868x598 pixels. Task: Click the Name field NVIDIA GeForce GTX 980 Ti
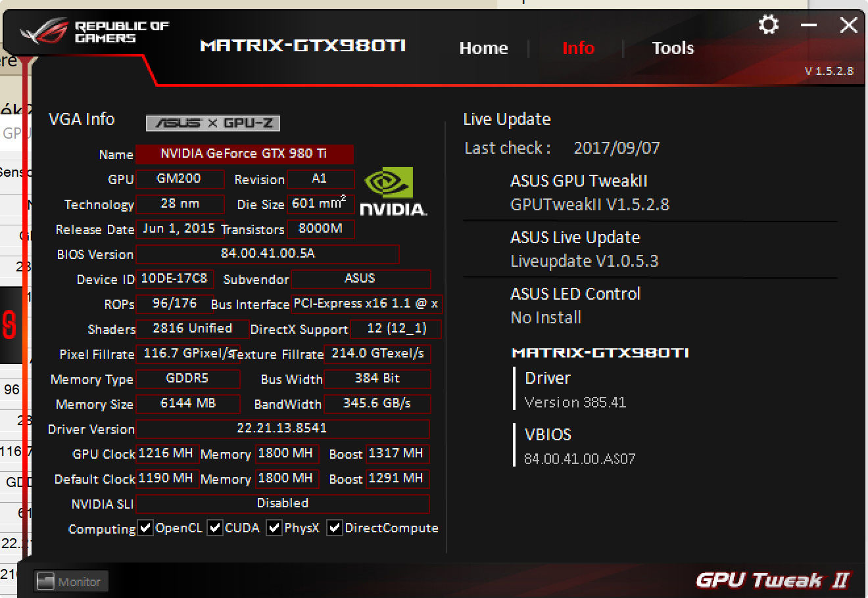pos(245,154)
